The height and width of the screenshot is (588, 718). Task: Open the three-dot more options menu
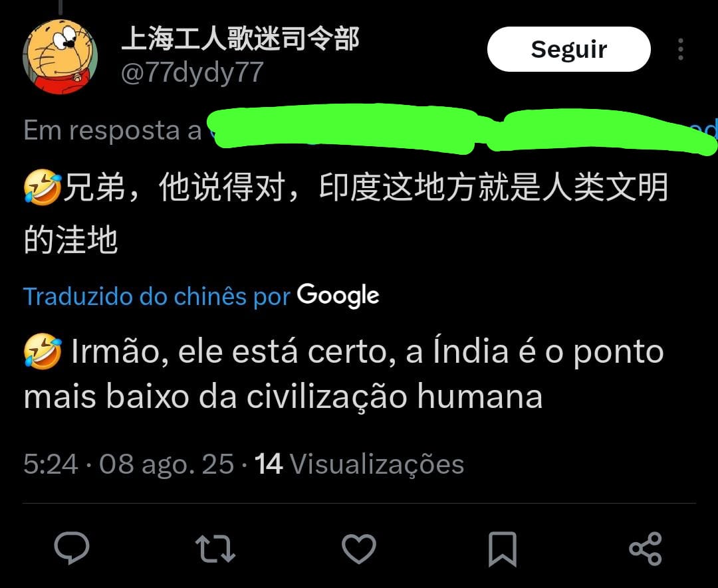pos(681,49)
